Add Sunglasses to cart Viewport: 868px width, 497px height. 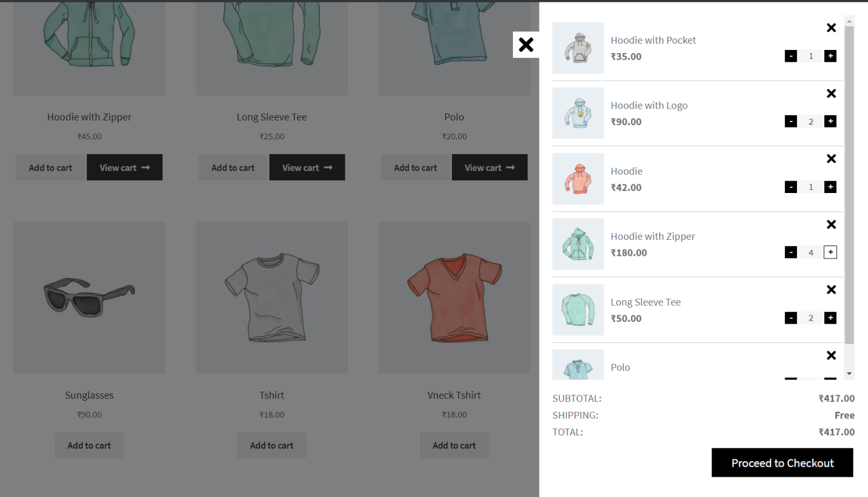89,445
